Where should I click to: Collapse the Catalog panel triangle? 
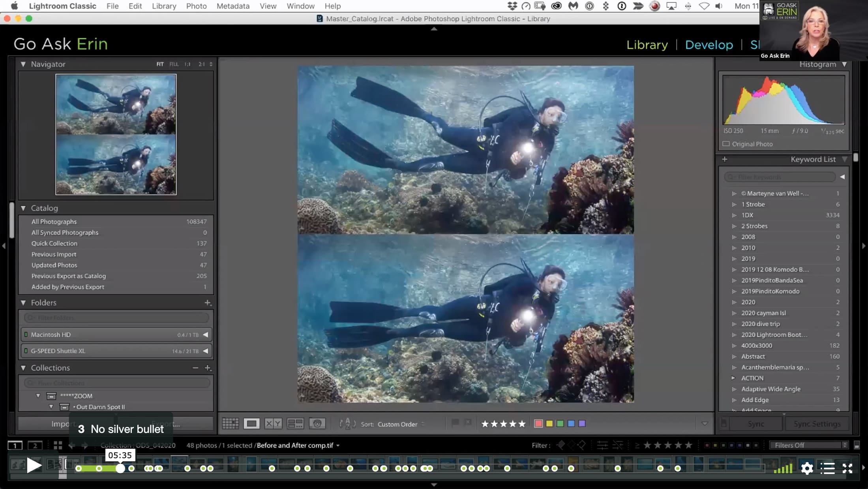pos(23,208)
